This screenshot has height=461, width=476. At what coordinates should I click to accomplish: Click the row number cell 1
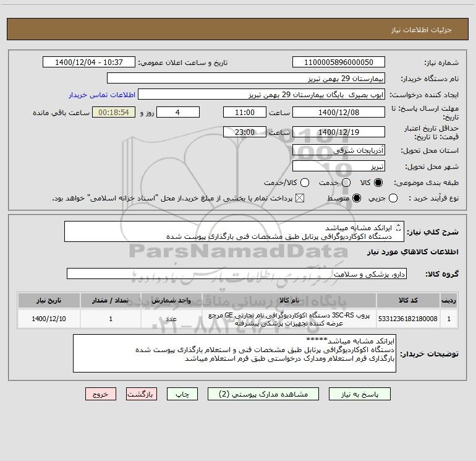point(449,319)
